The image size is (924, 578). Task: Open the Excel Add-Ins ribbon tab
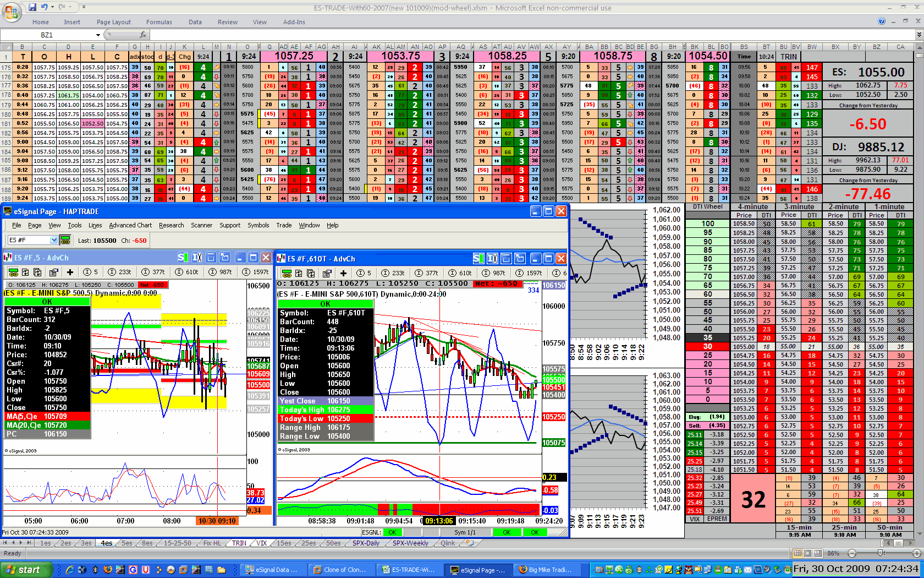(x=294, y=22)
